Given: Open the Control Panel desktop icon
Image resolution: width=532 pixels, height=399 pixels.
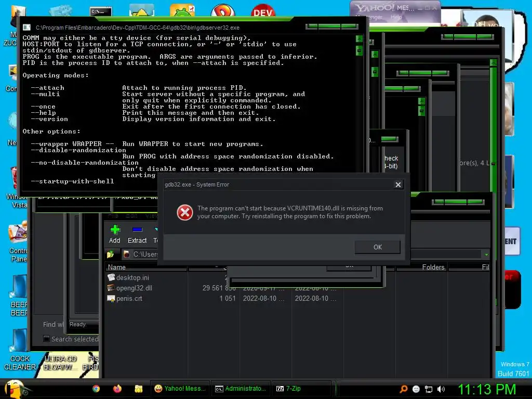Looking at the screenshot, I should click(x=18, y=242).
